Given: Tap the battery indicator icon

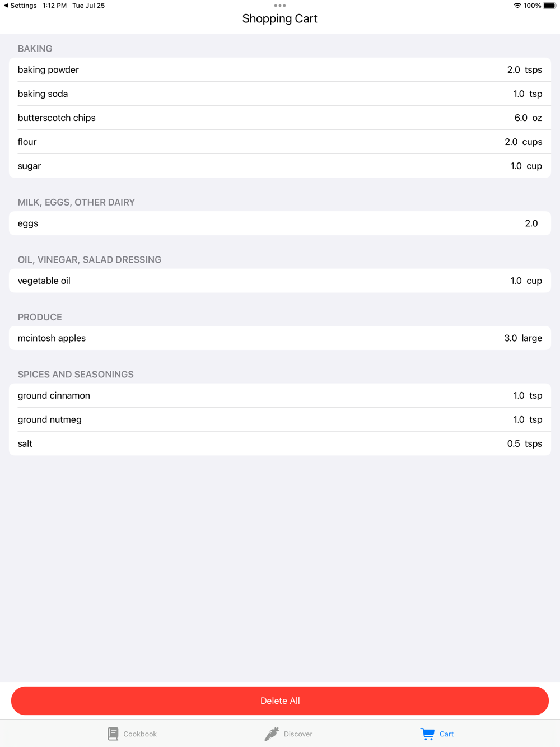Looking at the screenshot, I should (x=549, y=6).
